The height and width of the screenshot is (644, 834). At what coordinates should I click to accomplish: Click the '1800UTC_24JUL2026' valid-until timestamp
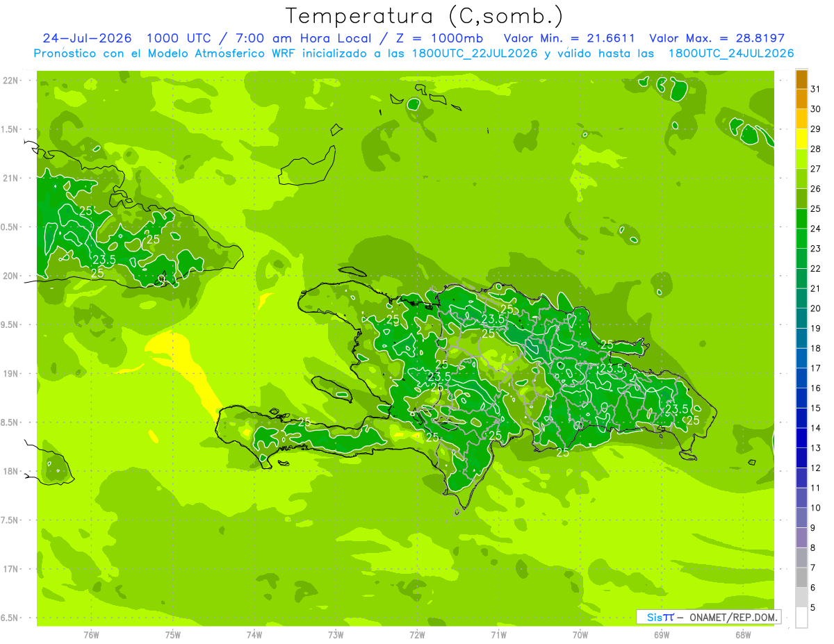coord(731,53)
